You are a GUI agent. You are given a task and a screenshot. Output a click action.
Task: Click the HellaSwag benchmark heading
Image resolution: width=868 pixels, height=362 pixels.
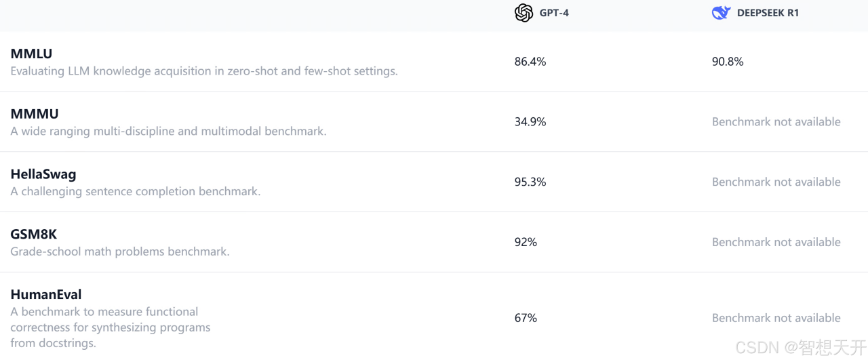pyautogui.click(x=43, y=174)
